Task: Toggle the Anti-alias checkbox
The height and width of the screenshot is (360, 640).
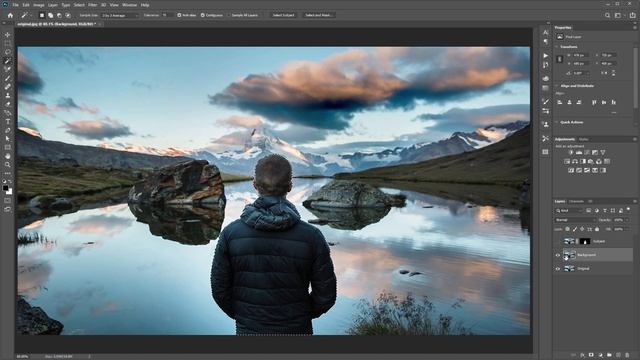Action: click(x=179, y=15)
